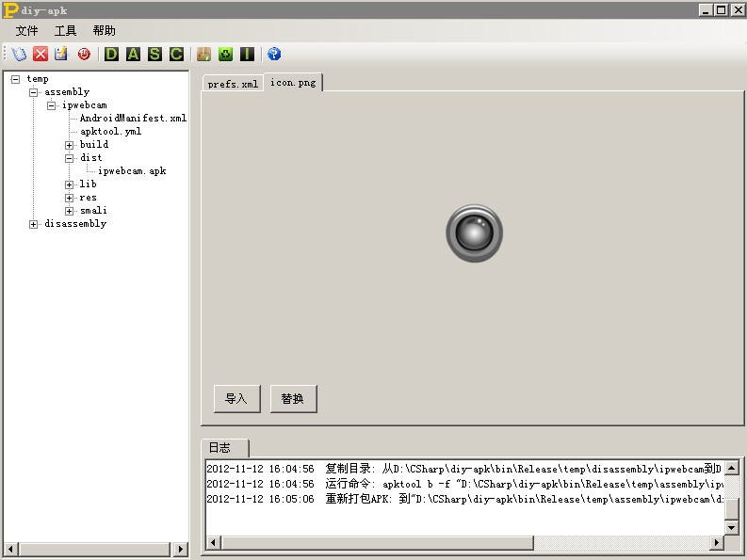Expand the smali folder node
747x560 pixels.
tap(70, 211)
